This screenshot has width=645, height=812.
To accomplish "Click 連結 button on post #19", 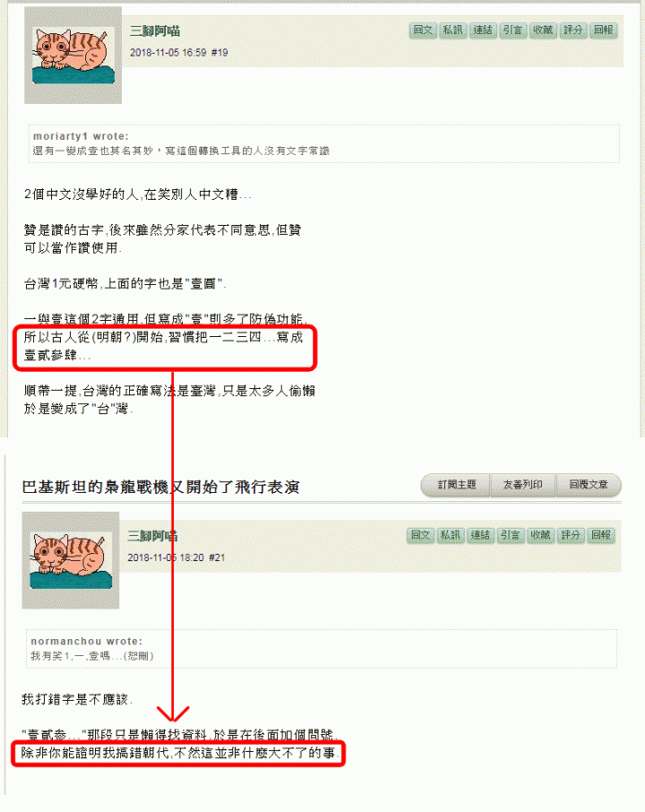I will pos(483,30).
